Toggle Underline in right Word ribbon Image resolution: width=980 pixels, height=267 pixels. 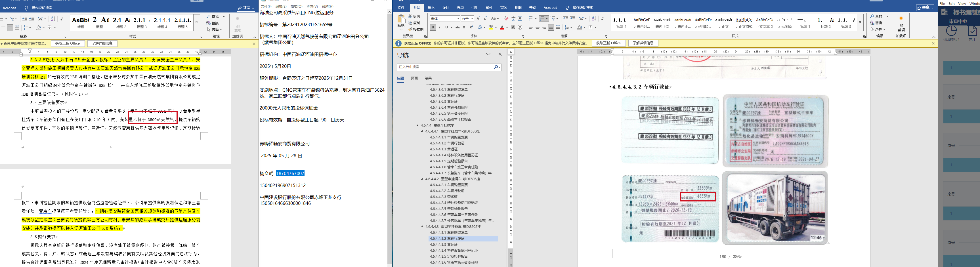click(x=446, y=28)
